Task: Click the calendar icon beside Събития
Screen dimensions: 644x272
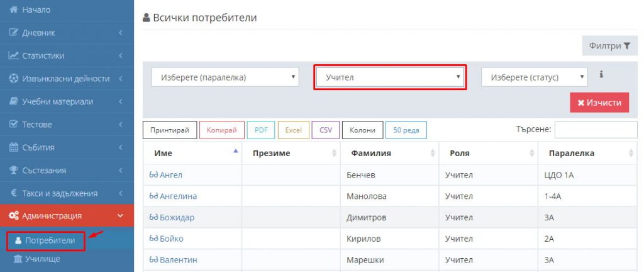Action: pyautogui.click(x=14, y=147)
